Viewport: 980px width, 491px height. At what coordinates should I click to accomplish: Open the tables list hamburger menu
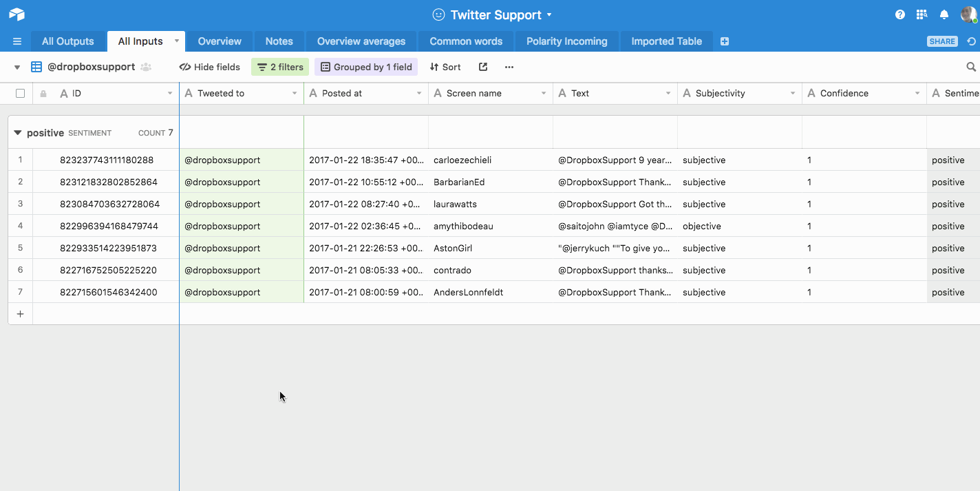[x=17, y=41]
